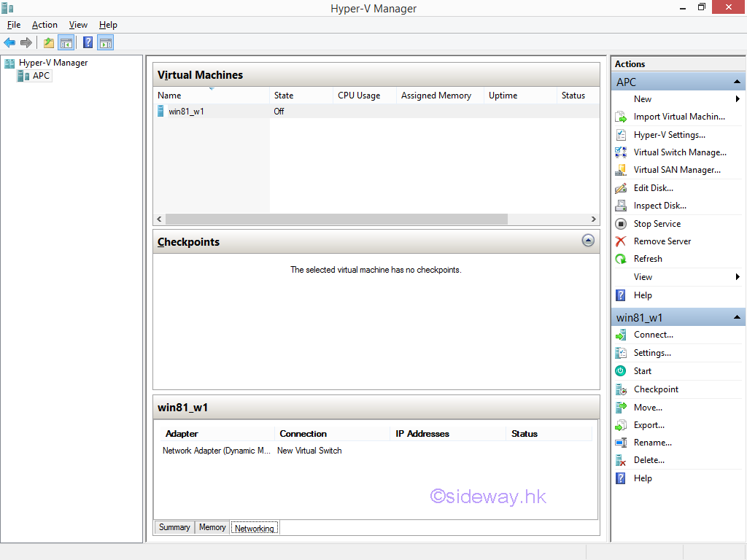Viewport: 747px width, 560px height.
Task: Open Virtual Switch Manager icon
Action: coord(621,152)
